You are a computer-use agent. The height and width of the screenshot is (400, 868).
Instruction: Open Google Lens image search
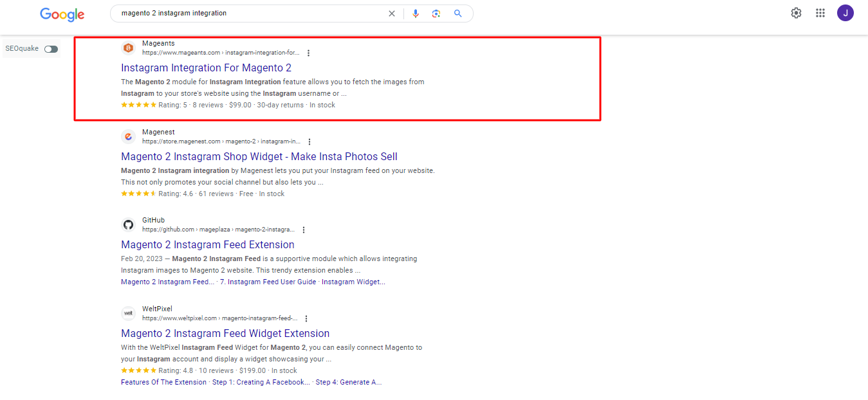coord(436,13)
